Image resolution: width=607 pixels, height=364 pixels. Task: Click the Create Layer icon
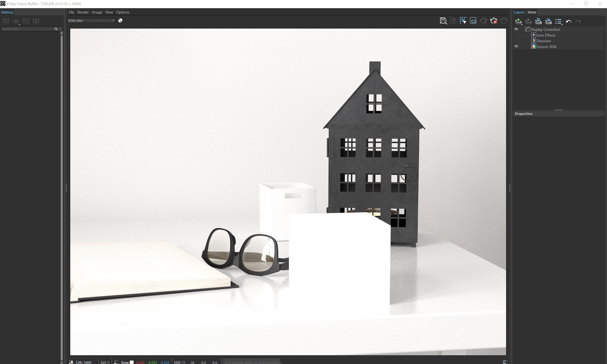(x=518, y=21)
